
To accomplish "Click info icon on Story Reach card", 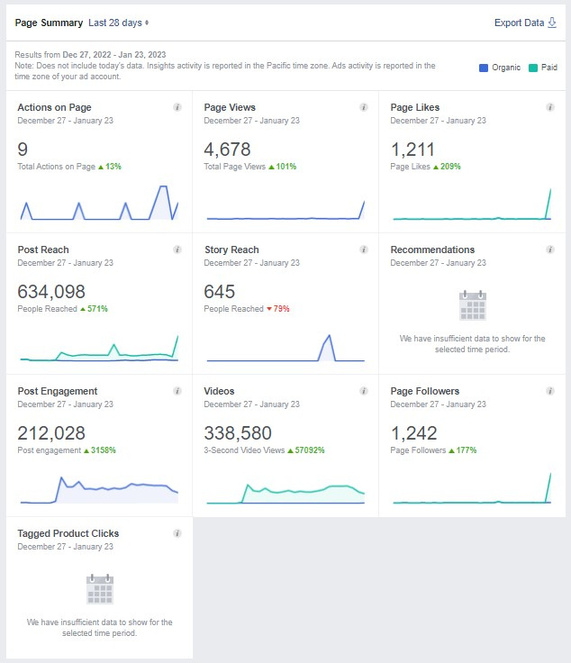I will (363, 249).
